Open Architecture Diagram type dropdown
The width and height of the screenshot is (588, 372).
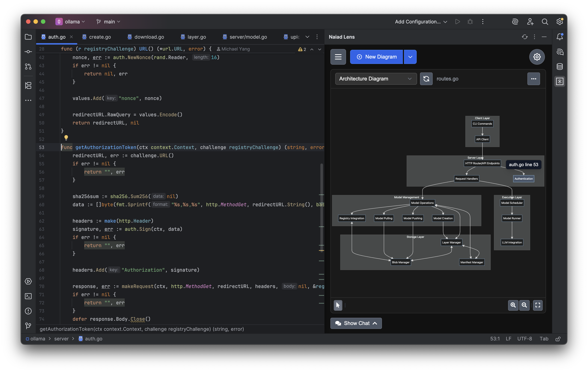coord(376,79)
